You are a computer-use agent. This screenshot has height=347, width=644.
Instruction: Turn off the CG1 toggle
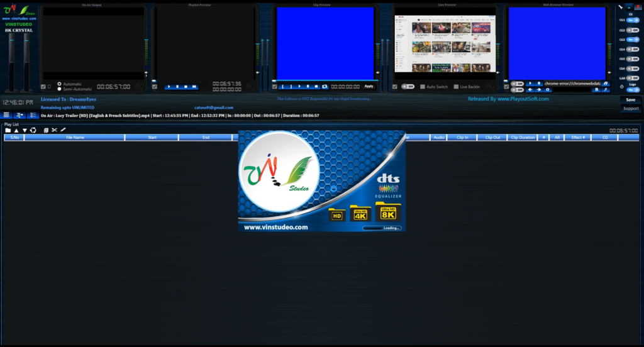point(633,20)
